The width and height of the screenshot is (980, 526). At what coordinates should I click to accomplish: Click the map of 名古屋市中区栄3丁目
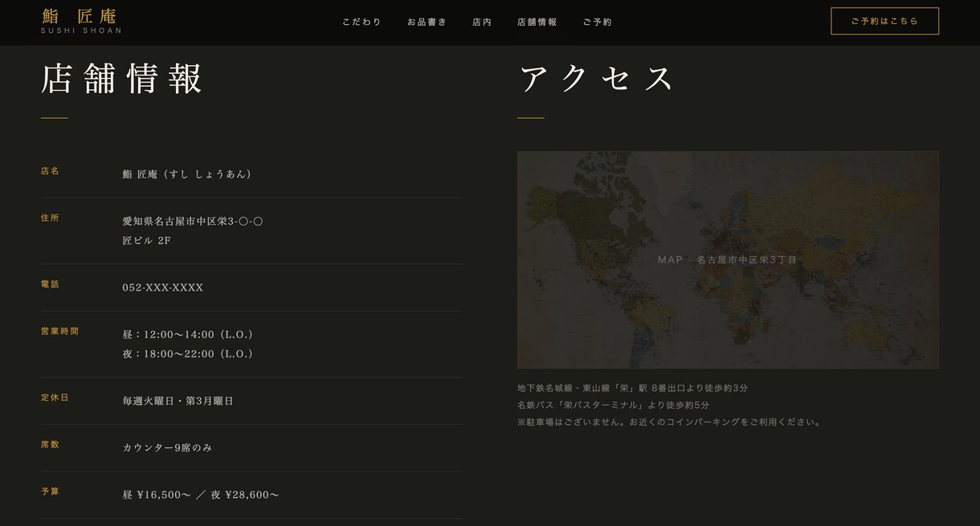click(x=728, y=259)
